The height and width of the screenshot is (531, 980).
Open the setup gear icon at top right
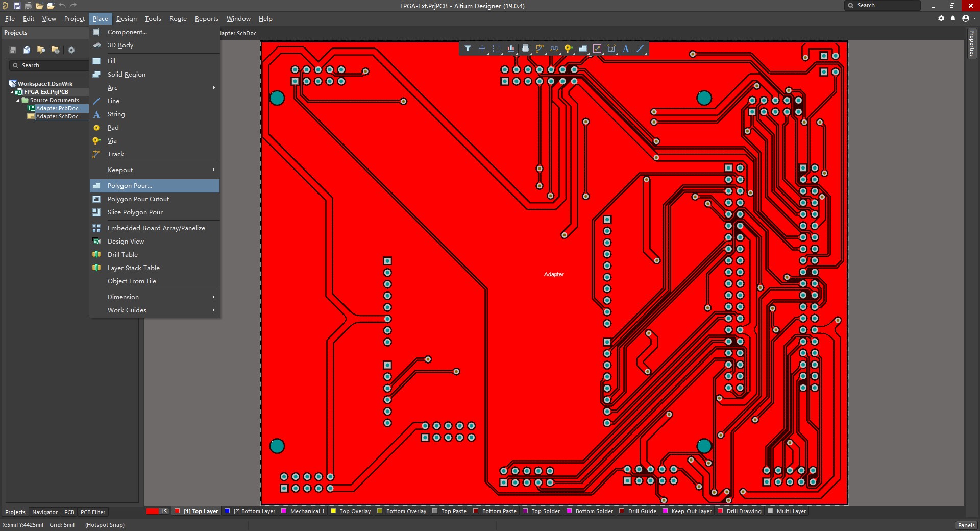[x=941, y=18]
